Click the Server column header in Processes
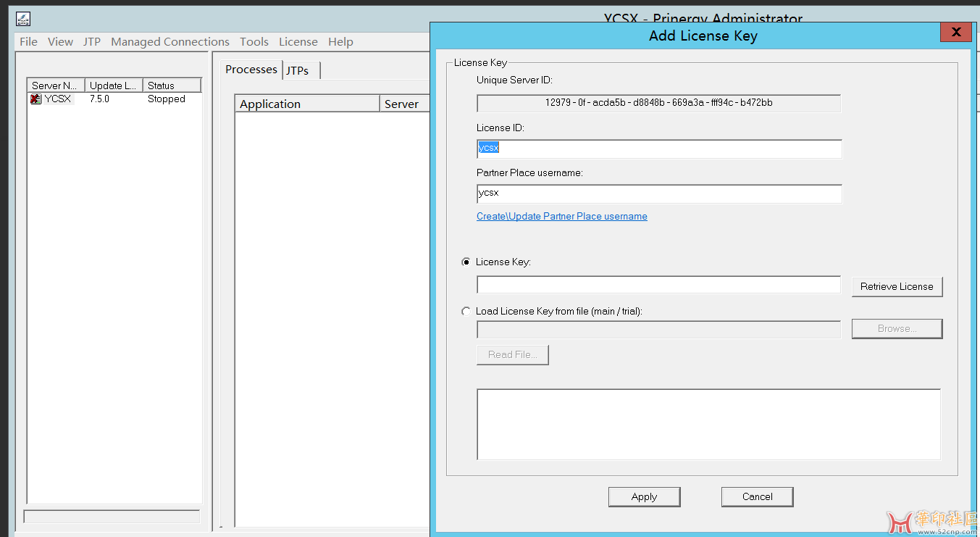The height and width of the screenshot is (537, 980). pyautogui.click(x=405, y=104)
